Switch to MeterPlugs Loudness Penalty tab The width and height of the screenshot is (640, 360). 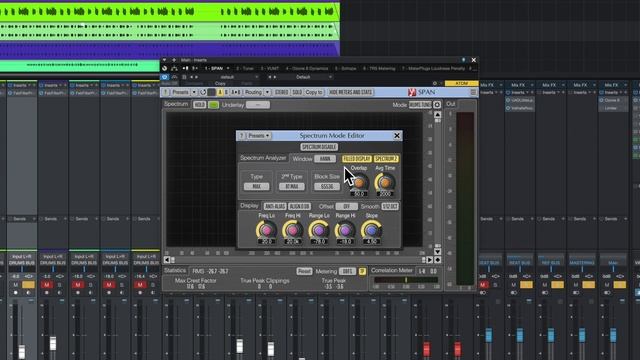(434, 68)
